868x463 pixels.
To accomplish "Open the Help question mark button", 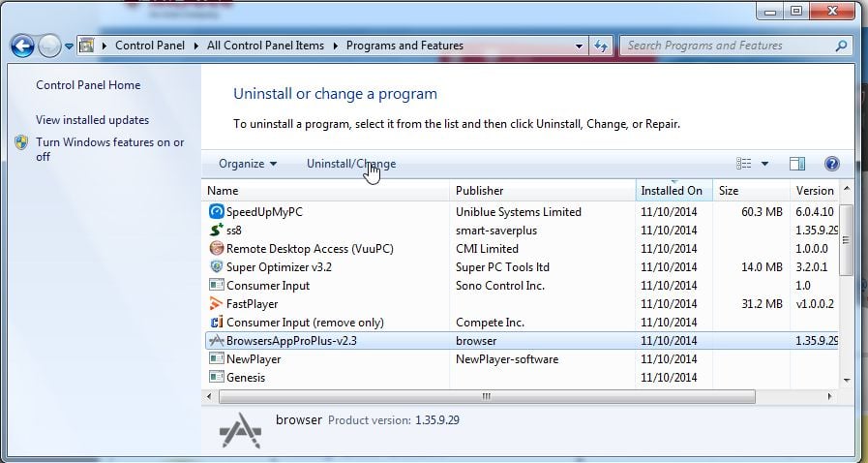I will [x=831, y=164].
